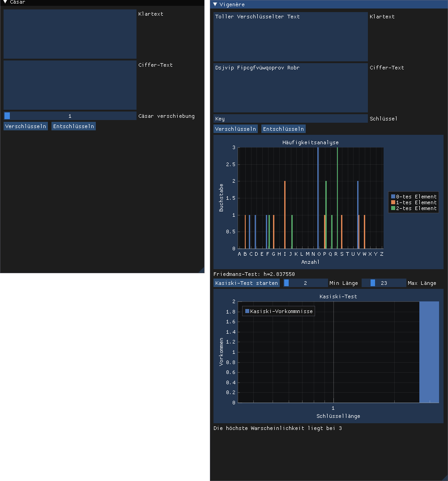Click the Häufigkeitsanalyse chart title
Image resolution: width=448 pixels, height=481 pixels.
point(310,142)
